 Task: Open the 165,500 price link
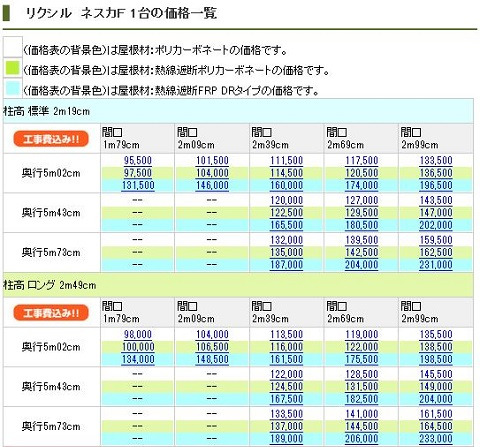(286, 225)
